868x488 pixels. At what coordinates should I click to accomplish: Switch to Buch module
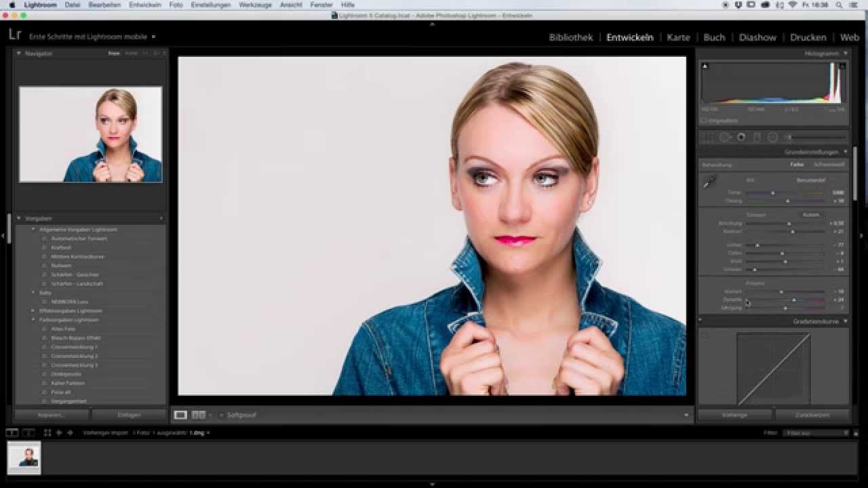tap(714, 37)
